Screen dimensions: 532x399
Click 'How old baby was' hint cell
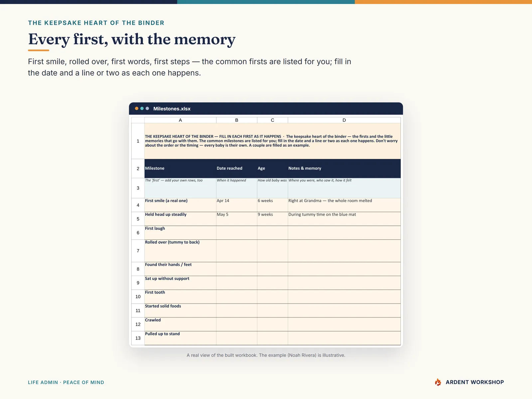273,188
